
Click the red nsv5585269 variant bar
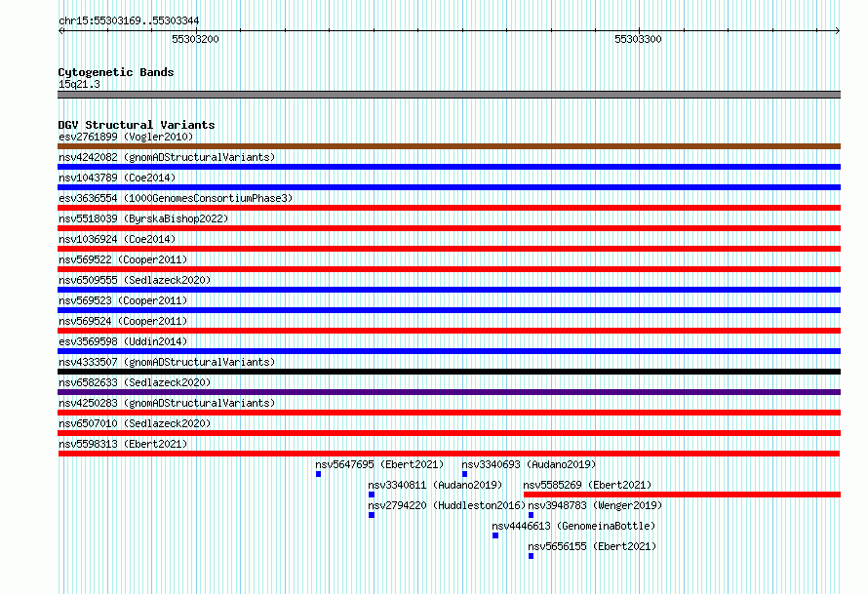pos(682,495)
